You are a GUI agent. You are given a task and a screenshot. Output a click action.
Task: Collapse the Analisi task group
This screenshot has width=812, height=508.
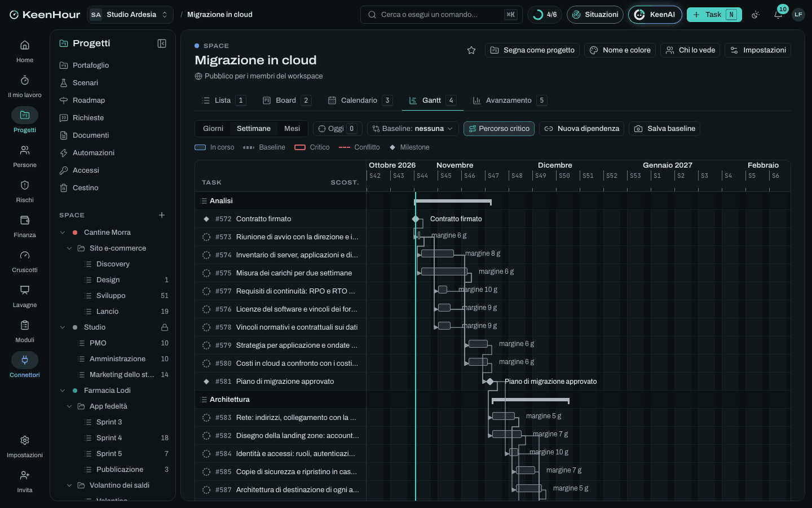[204, 201]
